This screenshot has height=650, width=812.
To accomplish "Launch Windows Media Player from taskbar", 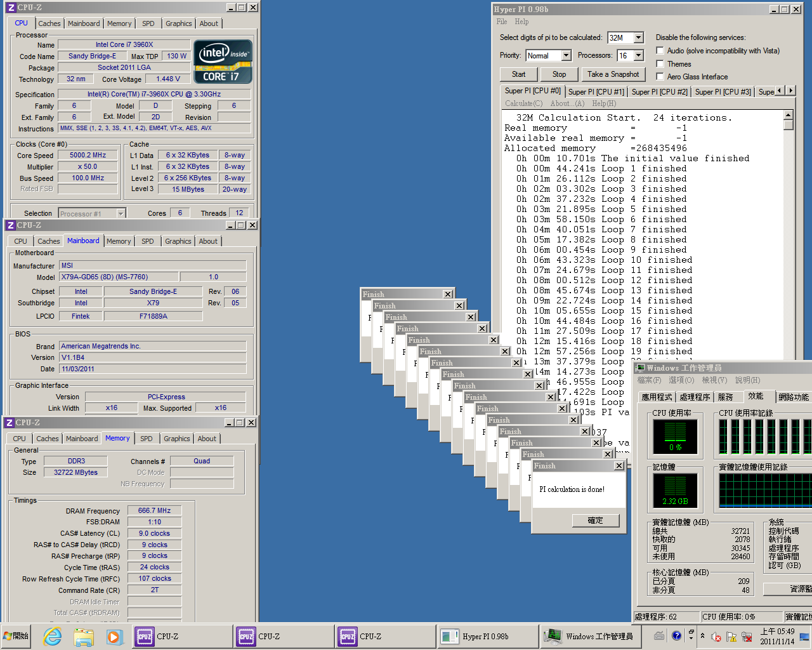I will tap(114, 636).
